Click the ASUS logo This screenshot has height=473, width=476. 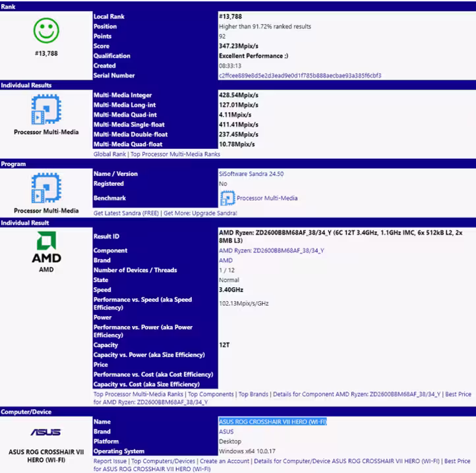(x=46, y=432)
